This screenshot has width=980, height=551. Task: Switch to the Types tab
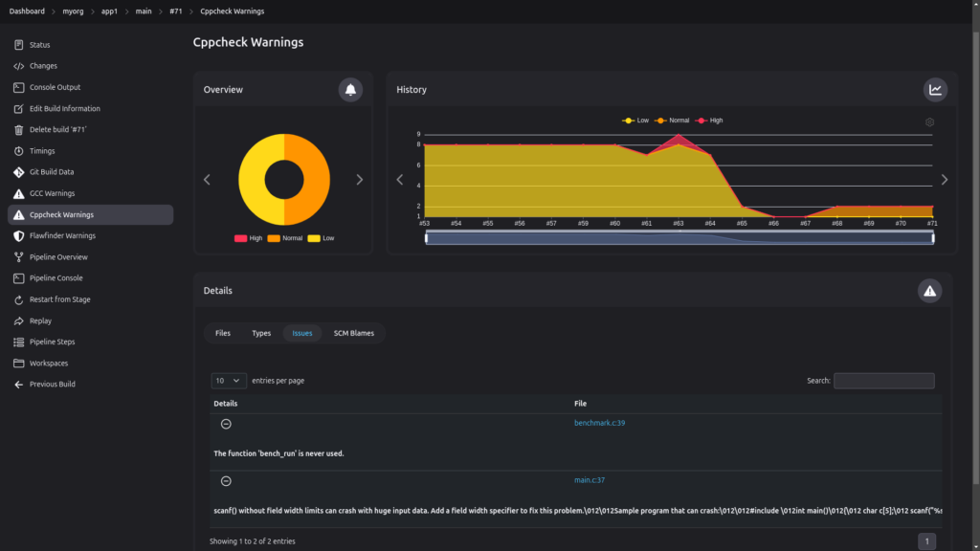pyautogui.click(x=261, y=333)
